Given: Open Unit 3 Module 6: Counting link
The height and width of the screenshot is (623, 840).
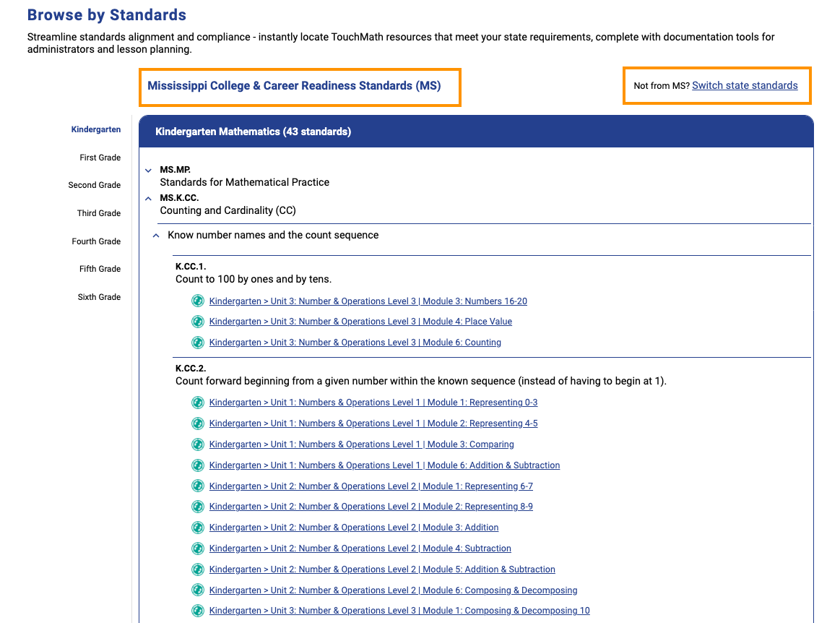Looking at the screenshot, I should [355, 343].
